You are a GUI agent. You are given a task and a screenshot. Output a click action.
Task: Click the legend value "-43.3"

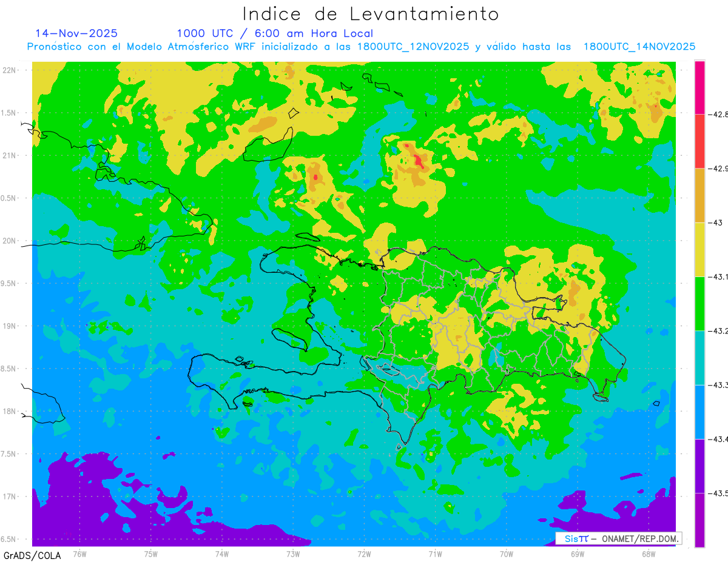719,385
